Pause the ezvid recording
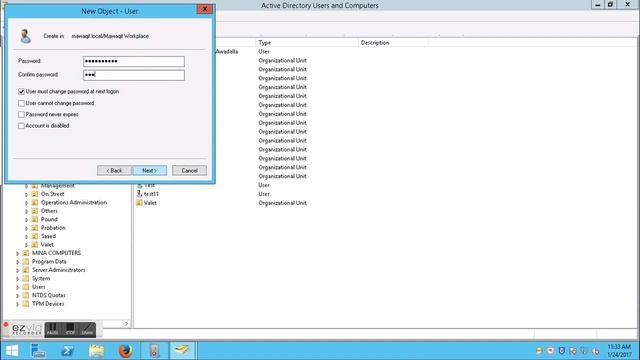640x360 pixels. (x=53, y=330)
